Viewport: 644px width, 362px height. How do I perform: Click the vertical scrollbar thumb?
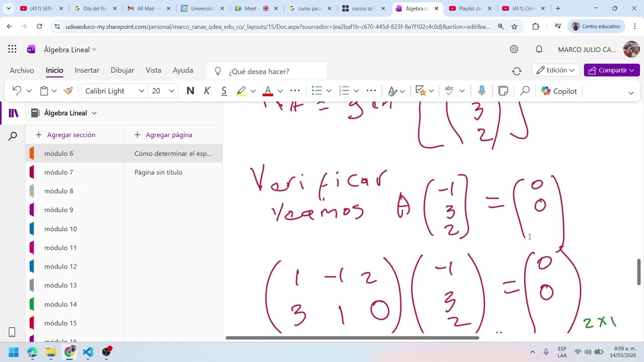[639, 272]
